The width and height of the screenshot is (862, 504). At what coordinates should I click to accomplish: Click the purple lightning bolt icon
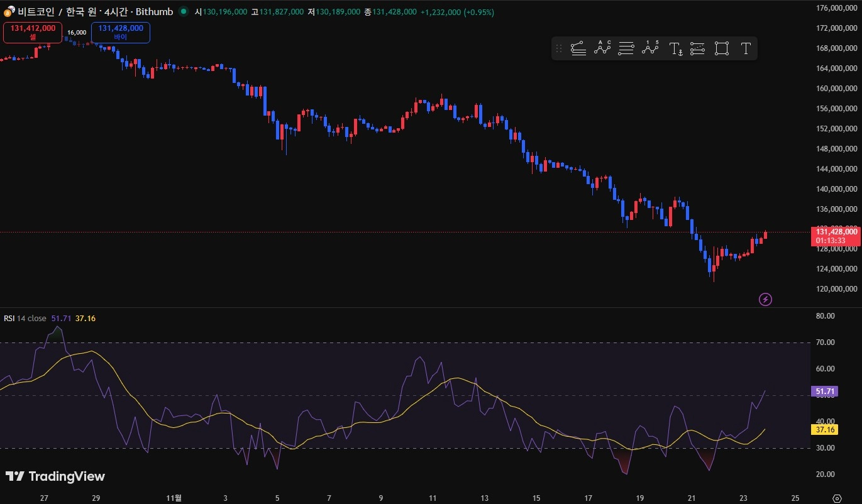coord(765,299)
